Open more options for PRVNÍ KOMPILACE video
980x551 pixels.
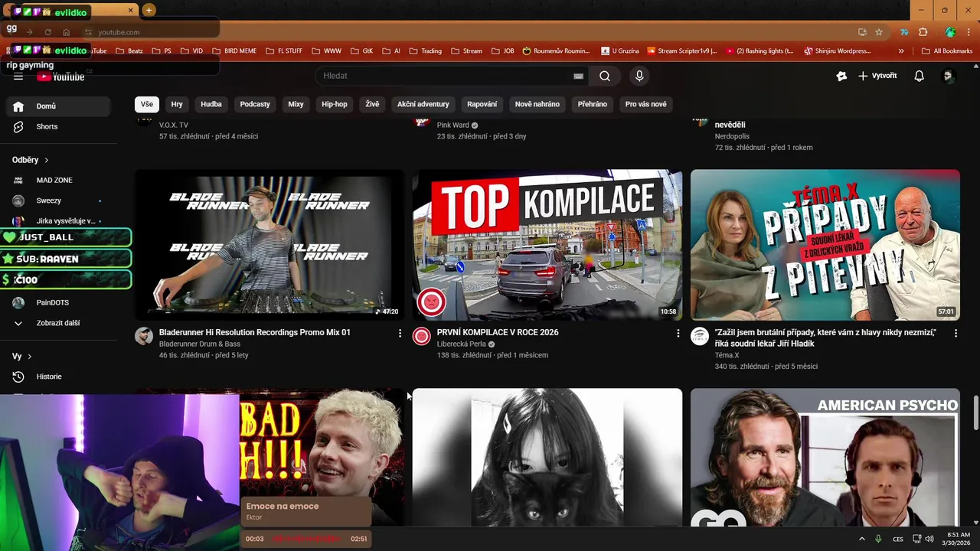click(678, 333)
